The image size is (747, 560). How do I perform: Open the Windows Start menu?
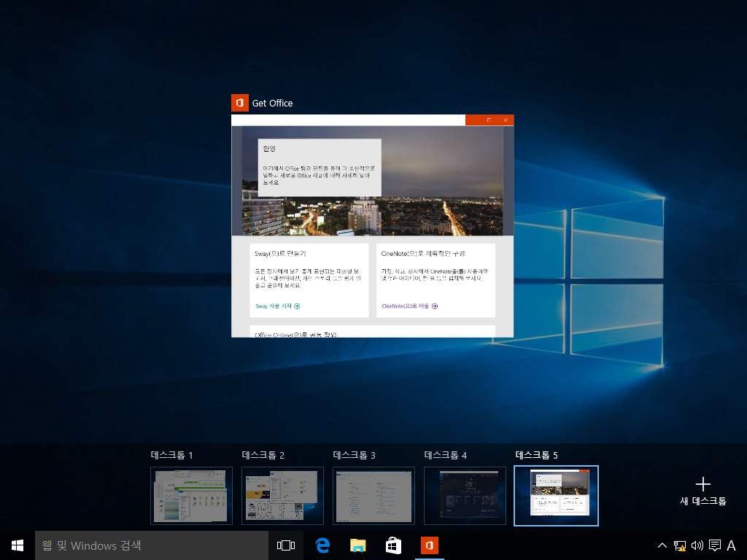click(18, 545)
